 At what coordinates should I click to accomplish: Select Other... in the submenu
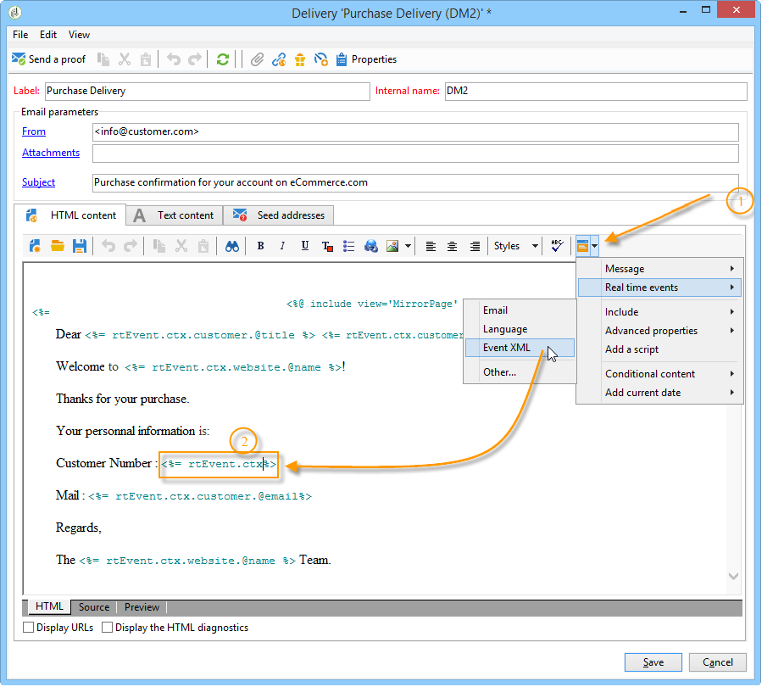(x=520, y=372)
